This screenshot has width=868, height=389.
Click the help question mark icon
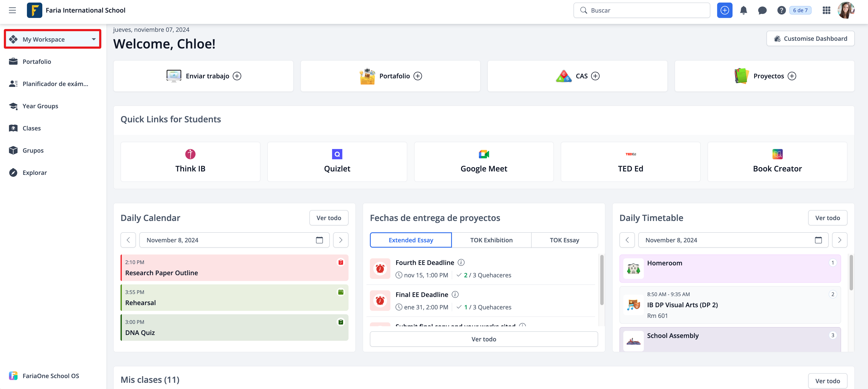tap(781, 10)
